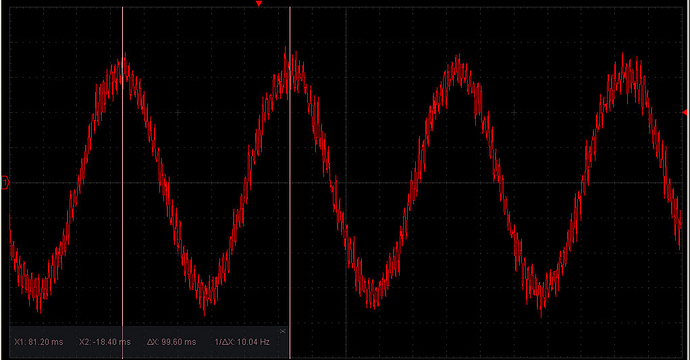Click the channel 1 ground level marker
Screen dimensions: 690x360
coord(5,182)
